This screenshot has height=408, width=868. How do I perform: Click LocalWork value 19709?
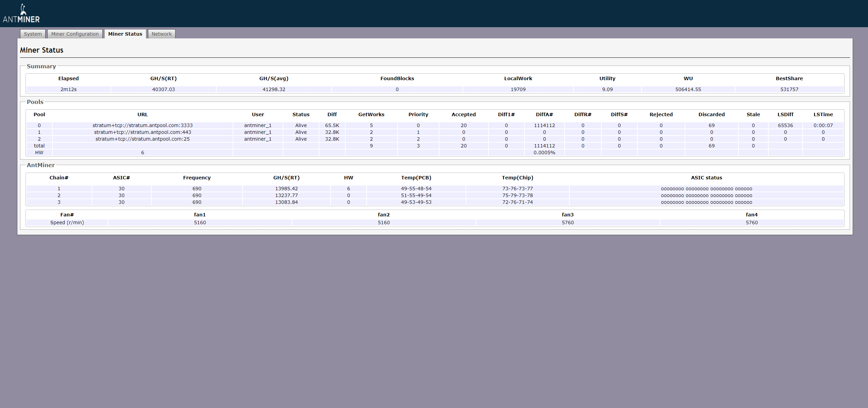[518, 89]
